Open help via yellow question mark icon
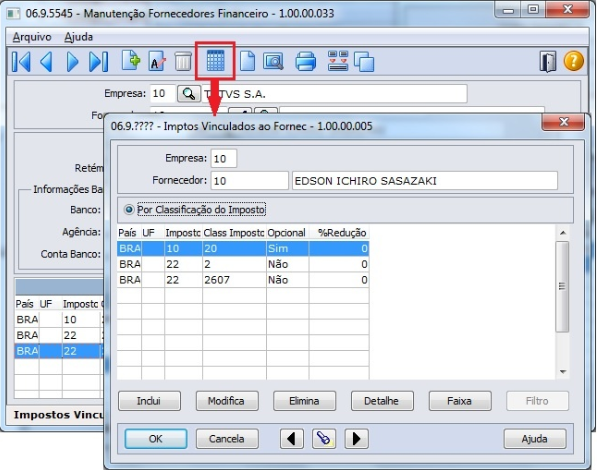 (x=573, y=61)
